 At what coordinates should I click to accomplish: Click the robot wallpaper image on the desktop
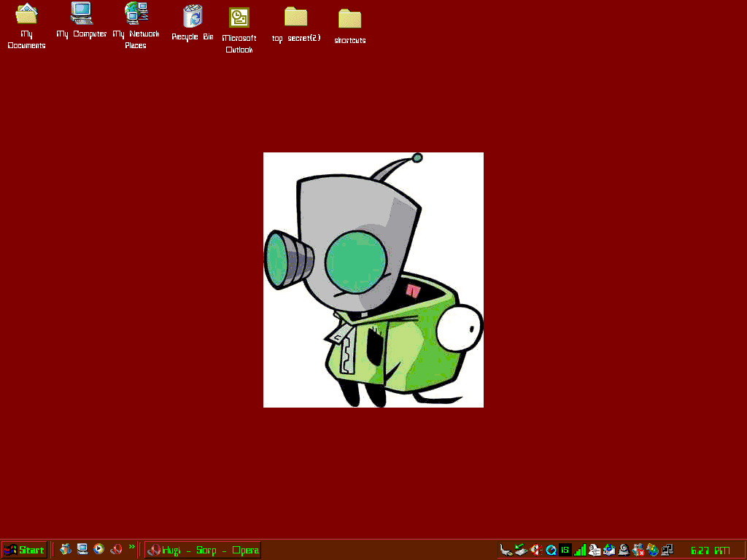click(x=373, y=280)
